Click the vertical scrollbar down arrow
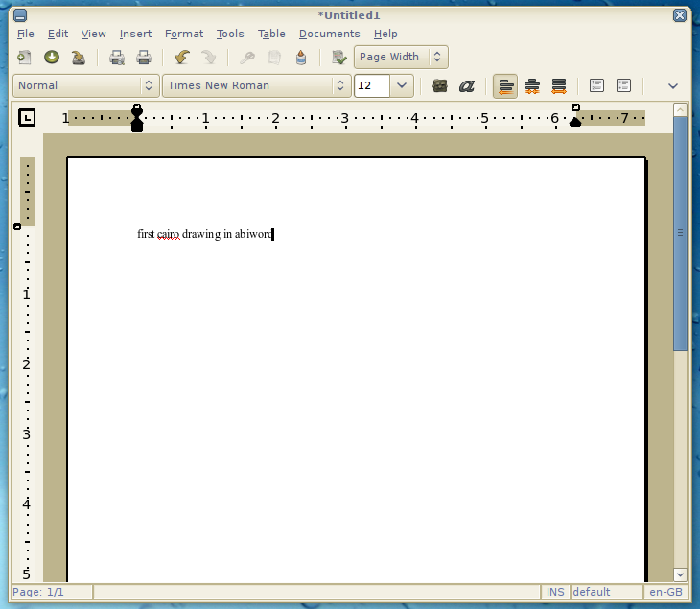 coord(680,574)
